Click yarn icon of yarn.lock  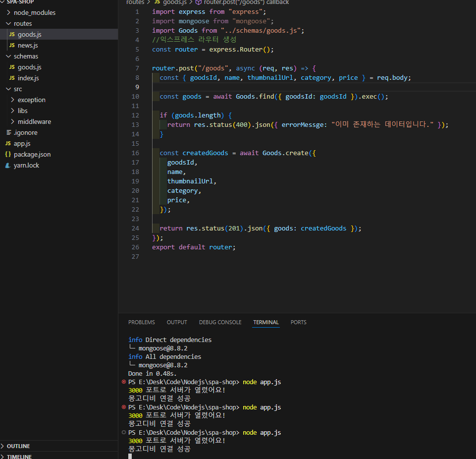point(8,165)
